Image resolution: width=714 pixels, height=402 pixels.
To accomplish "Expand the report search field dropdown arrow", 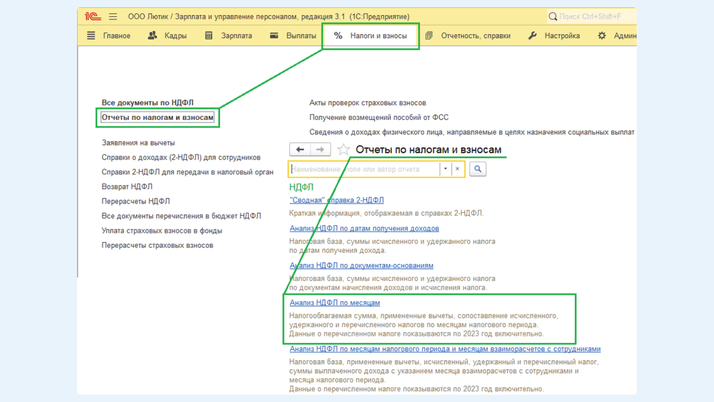I will 445,169.
